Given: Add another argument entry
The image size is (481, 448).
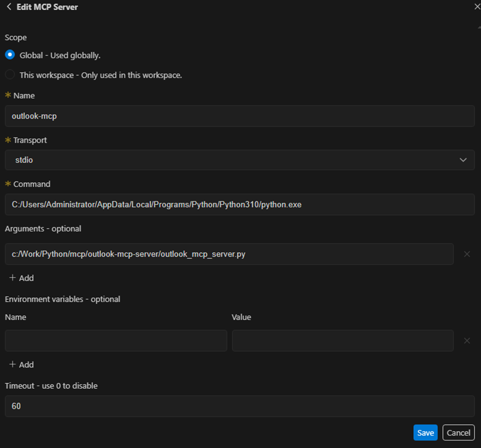Looking at the screenshot, I should pos(22,278).
